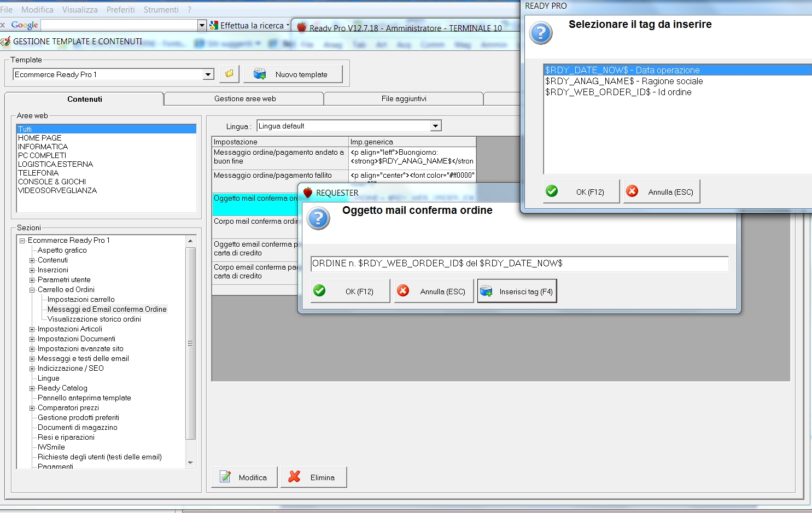Image resolution: width=812 pixels, height=513 pixels.
Task: Select Gestione prodotti preferiti tree item
Action: [78, 417]
